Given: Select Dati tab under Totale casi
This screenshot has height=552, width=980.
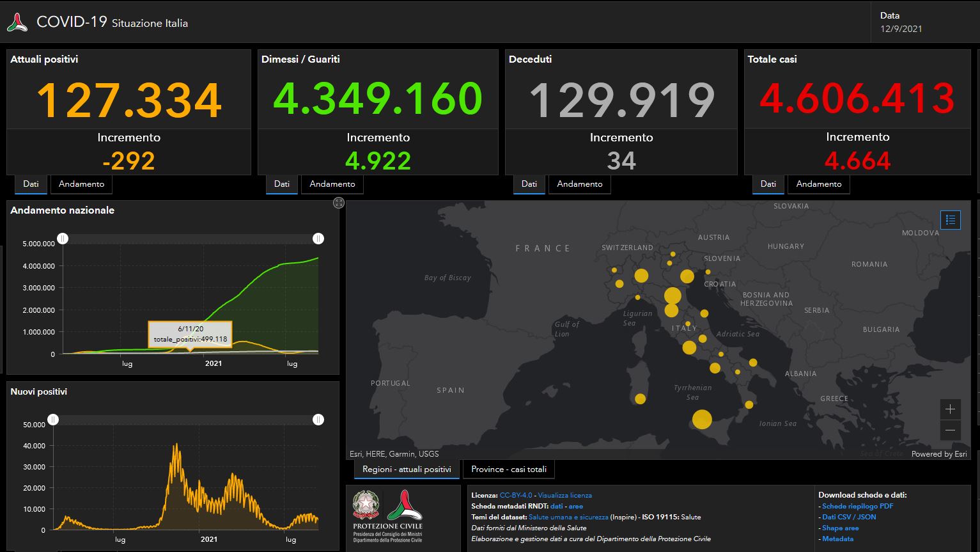Looking at the screenshot, I should [768, 184].
